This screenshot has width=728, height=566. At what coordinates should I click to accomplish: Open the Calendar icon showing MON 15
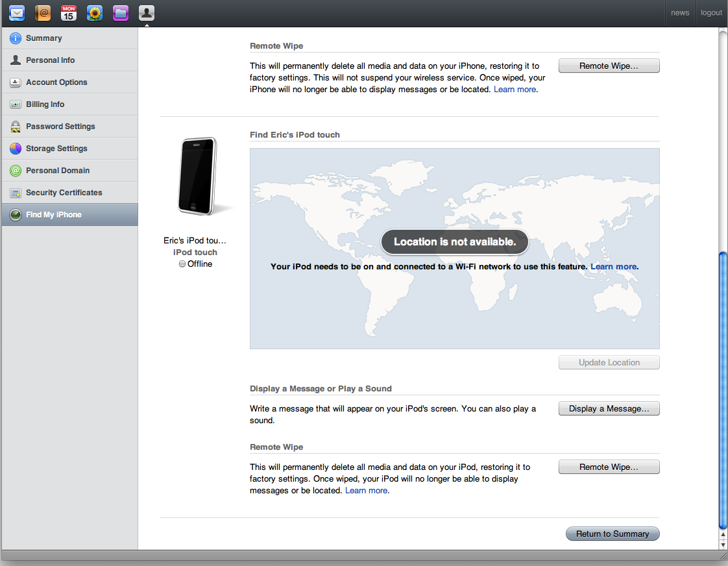pos(69,13)
